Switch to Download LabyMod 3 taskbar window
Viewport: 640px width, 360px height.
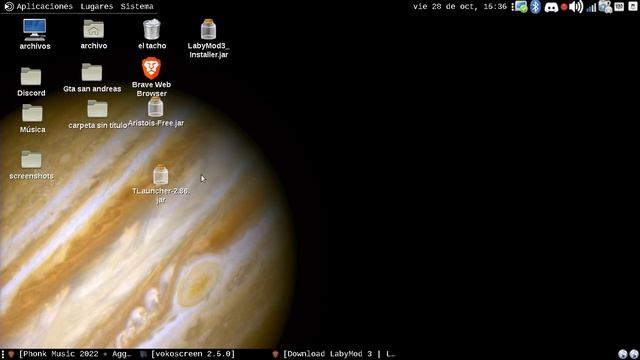(x=334, y=354)
